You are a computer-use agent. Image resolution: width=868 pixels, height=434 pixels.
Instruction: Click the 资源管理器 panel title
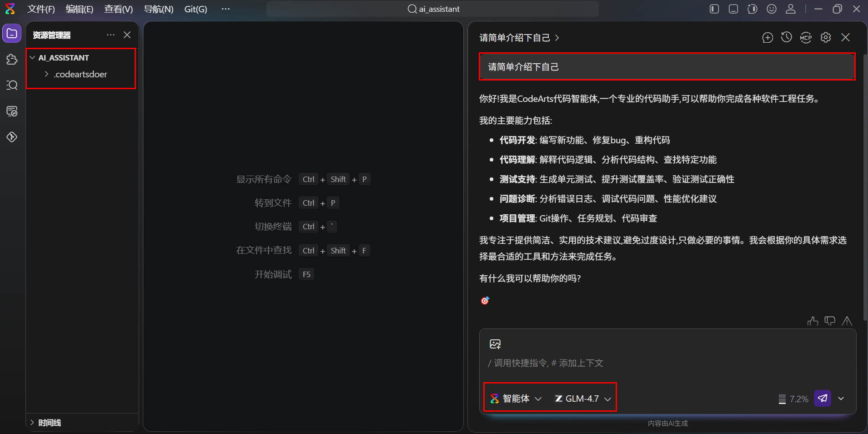coord(52,35)
